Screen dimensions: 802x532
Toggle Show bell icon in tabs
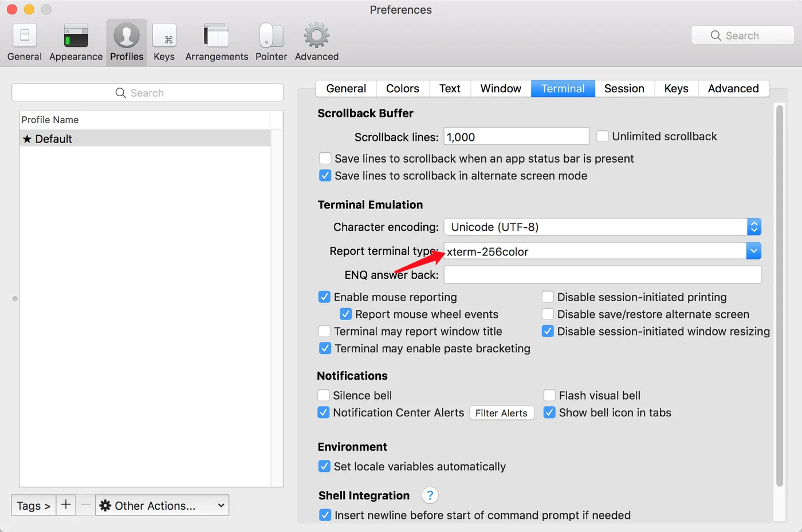(x=549, y=412)
